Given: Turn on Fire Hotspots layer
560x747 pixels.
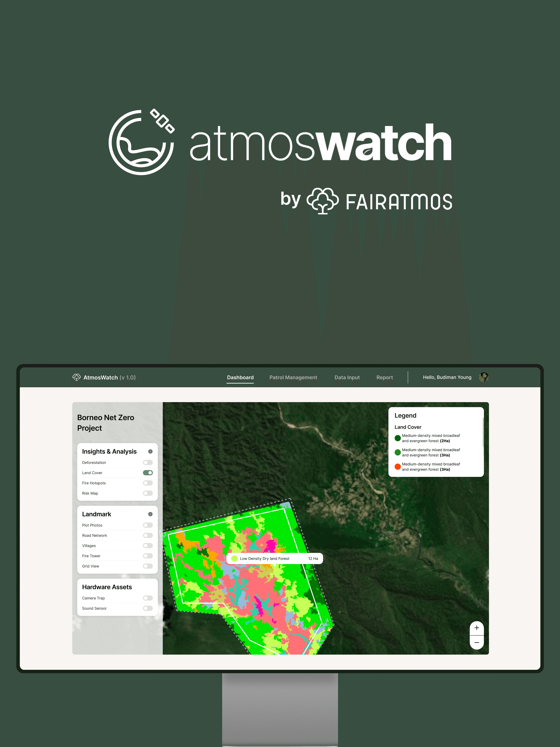Looking at the screenshot, I should point(148,483).
